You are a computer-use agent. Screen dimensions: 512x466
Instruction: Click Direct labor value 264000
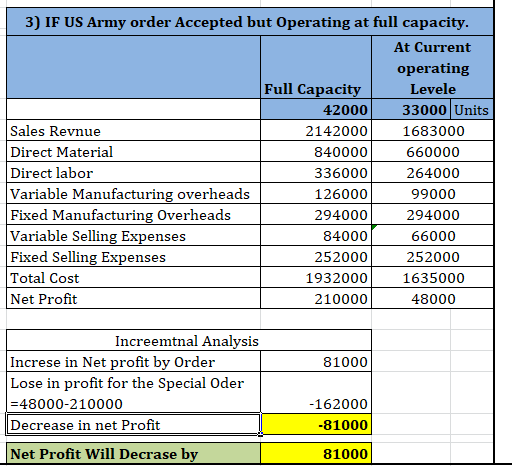(432, 172)
